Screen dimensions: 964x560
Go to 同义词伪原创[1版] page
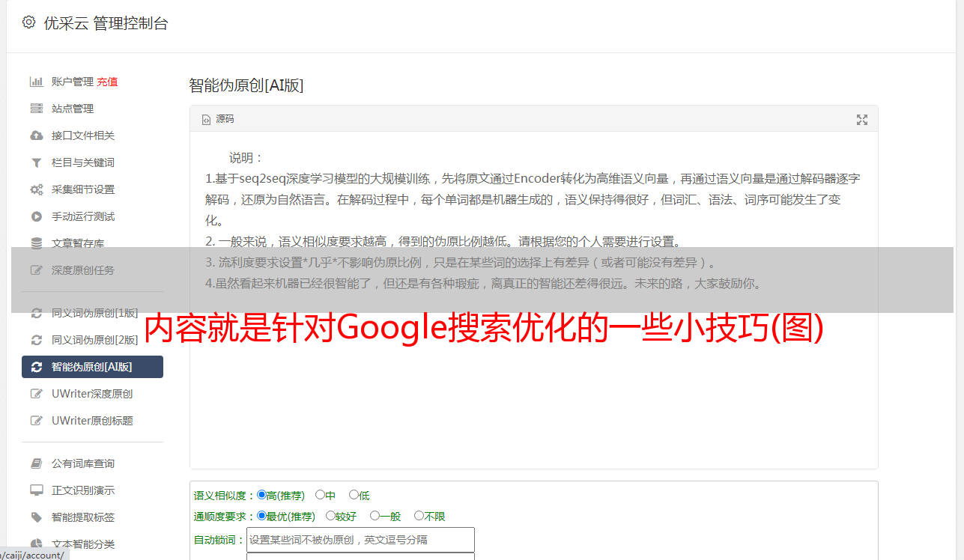(x=95, y=313)
